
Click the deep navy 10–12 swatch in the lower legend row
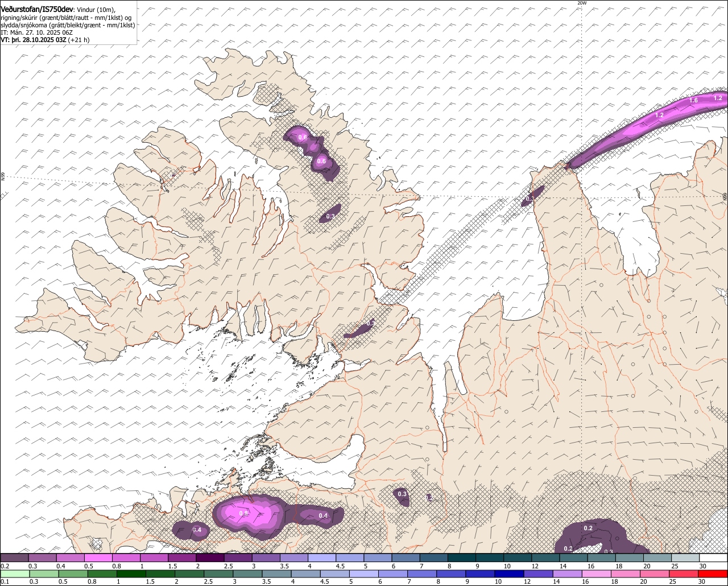(510, 573)
